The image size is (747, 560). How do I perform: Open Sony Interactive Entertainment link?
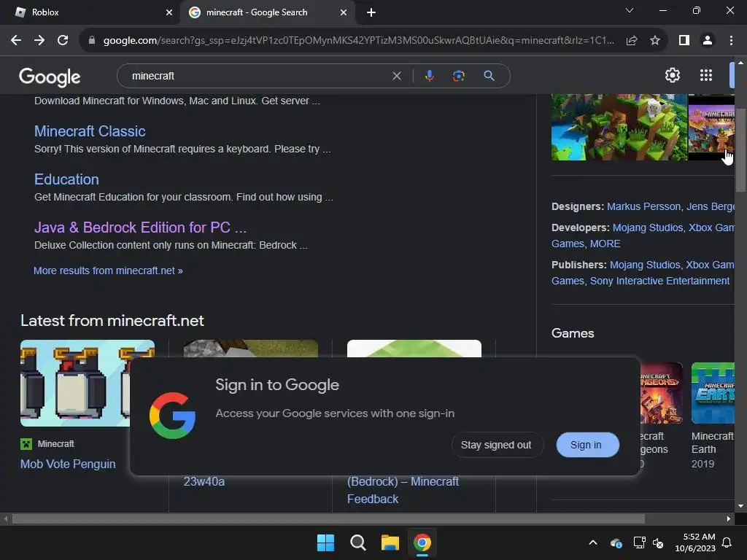click(x=659, y=281)
